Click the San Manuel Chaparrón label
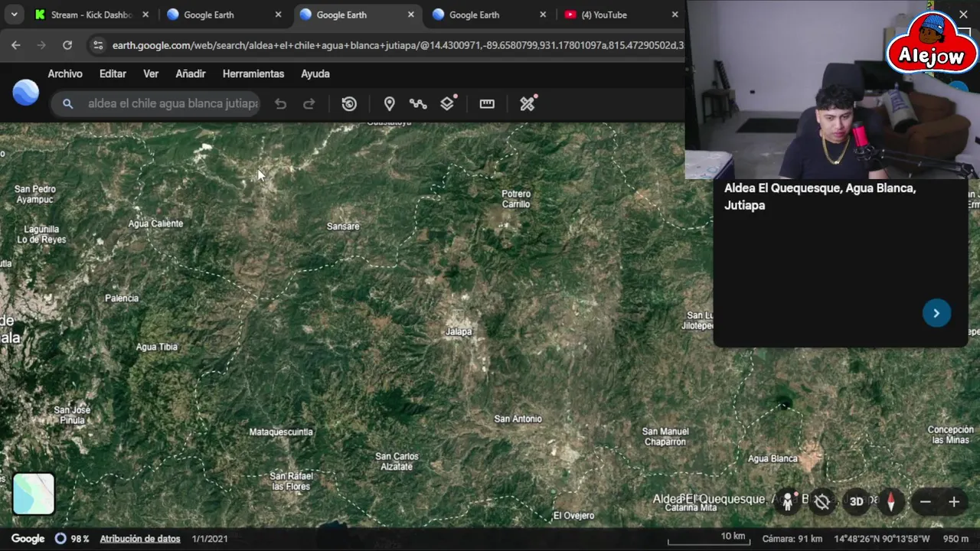This screenshot has width=980, height=551. pos(665,437)
